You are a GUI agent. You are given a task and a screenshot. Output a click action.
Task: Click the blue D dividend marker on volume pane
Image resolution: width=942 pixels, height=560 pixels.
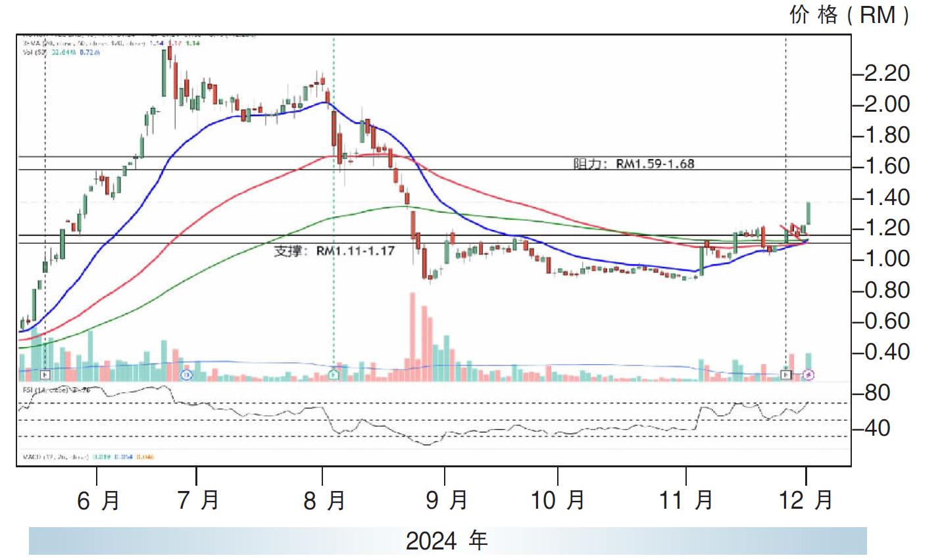click(x=186, y=375)
